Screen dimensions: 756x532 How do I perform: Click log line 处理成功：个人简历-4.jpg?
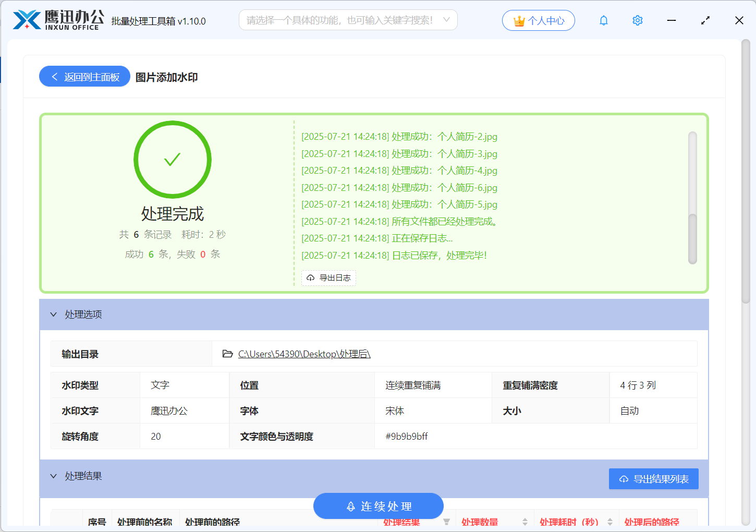pos(399,171)
